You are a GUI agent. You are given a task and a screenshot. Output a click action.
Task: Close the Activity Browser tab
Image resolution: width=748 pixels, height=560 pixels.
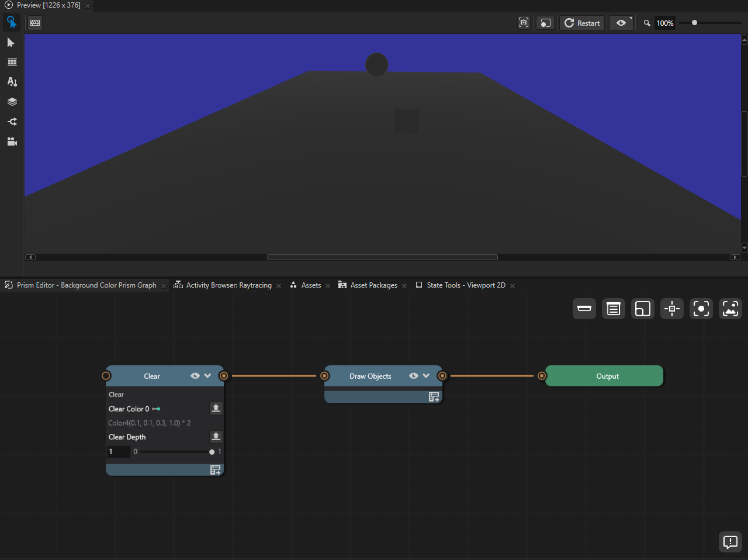pyautogui.click(x=279, y=286)
